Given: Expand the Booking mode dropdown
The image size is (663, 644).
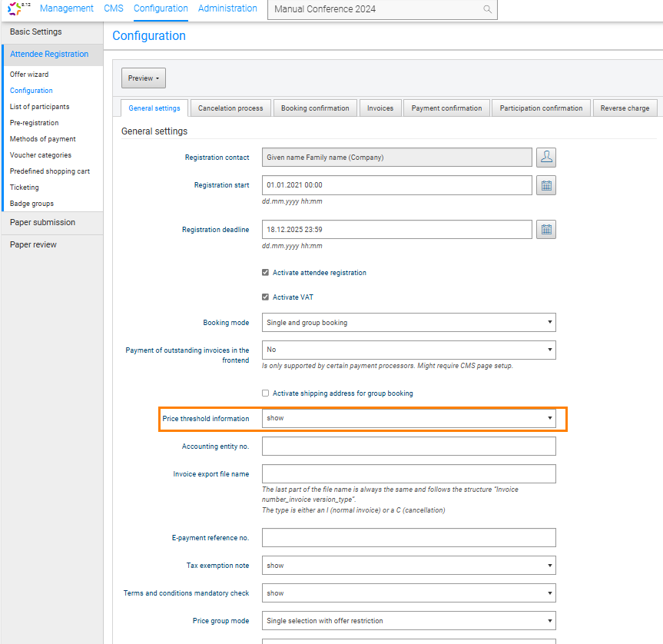Looking at the screenshot, I should (409, 323).
